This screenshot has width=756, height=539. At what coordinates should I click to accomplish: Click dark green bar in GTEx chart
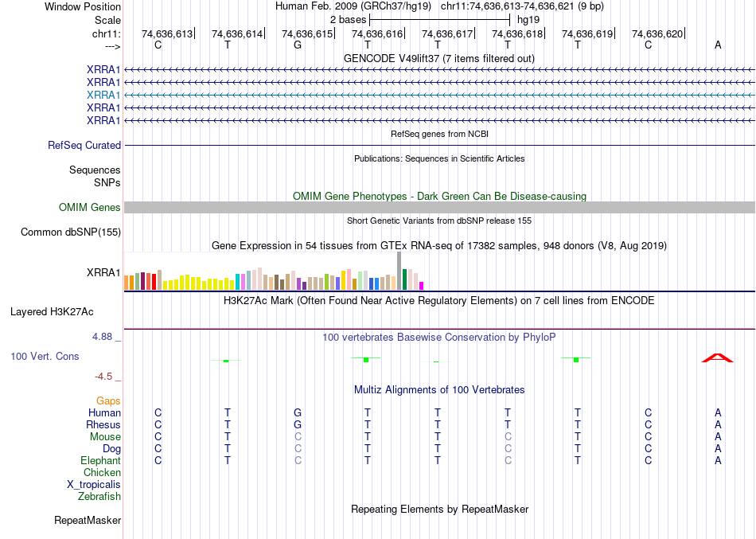[x=404, y=279]
